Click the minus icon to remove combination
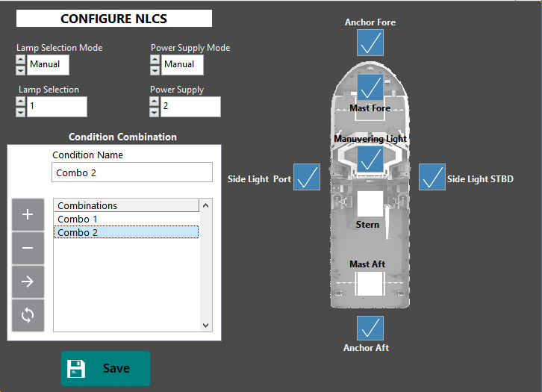This screenshot has height=392, width=542. pyautogui.click(x=28, y=248)
